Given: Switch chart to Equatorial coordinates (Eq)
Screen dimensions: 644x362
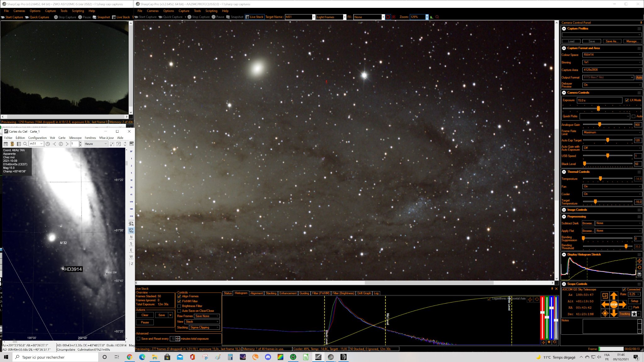Looking at the screenshot, I should (131, 224).
